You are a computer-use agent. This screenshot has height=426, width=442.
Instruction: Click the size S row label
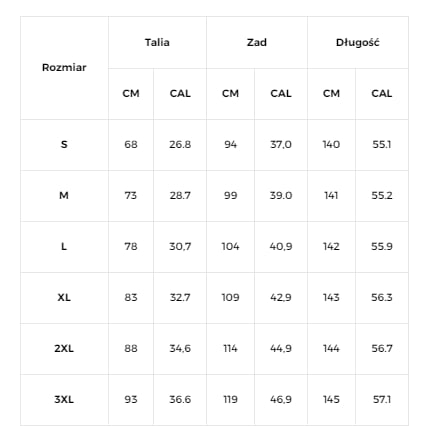[x=64, y=144]
